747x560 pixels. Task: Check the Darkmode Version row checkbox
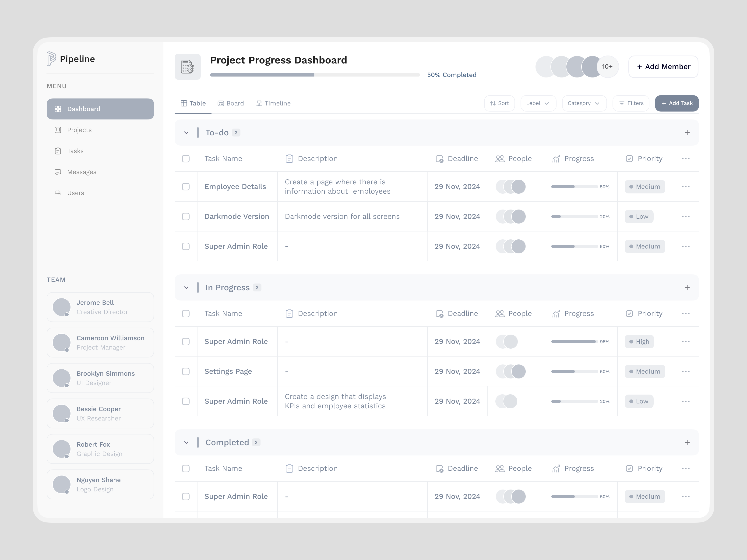pyautogui.click(x=186, y=216)
